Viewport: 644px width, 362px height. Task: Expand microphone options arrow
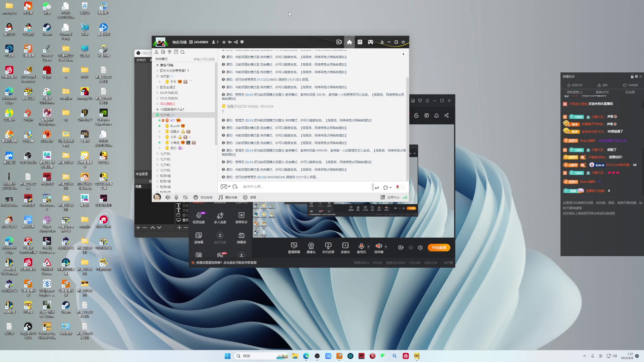(368, 247)
